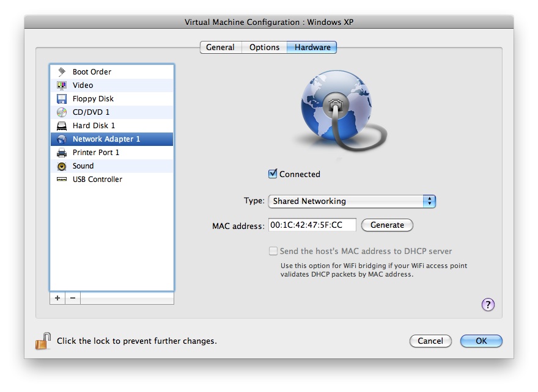This screenshot has width=538, height=392.
Task: Select the Sound row
Action: click(112, 166)
